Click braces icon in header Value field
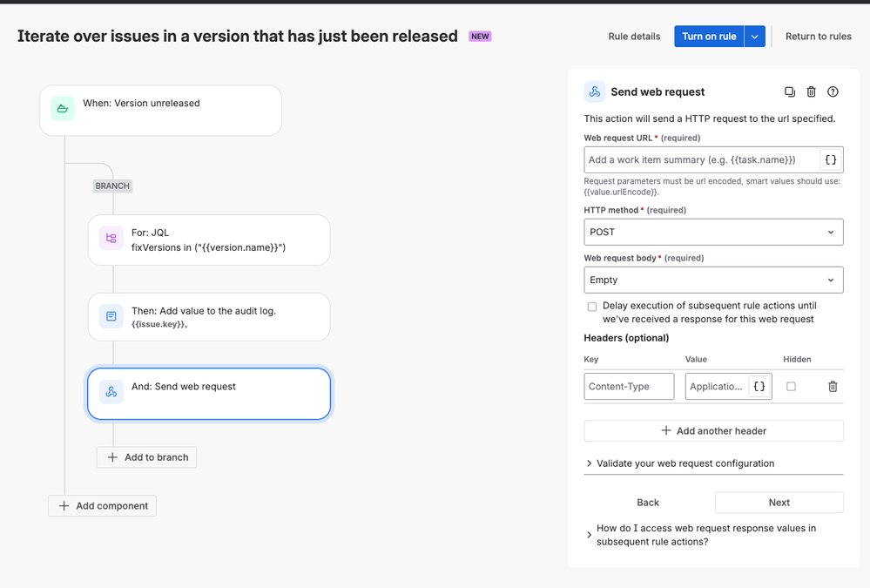Viewport: 870px width, 588px height. tap(760, 387)
